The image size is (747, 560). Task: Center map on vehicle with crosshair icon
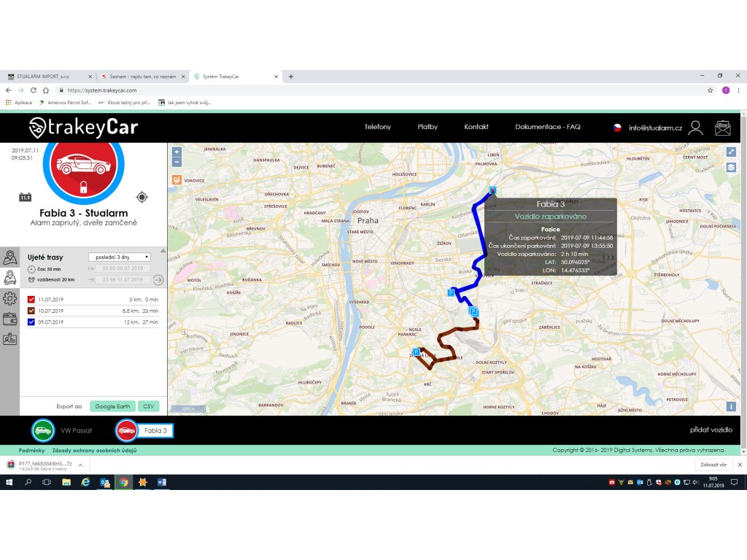pyautogui.click(x=142, y=197)
